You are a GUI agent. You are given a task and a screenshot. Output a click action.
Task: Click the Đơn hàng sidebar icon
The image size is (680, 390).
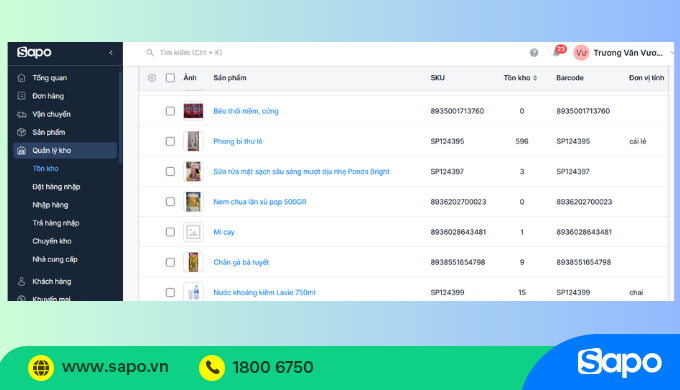21,96
